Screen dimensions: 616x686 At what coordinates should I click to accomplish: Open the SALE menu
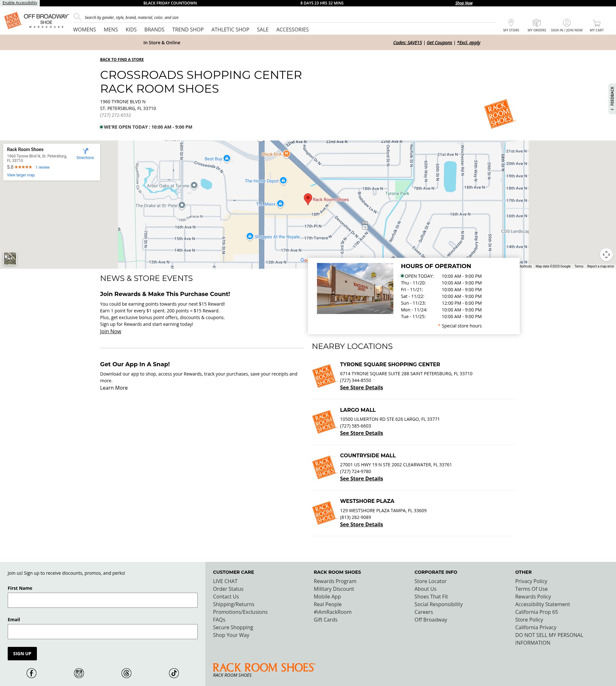pyautogui.click(x=263, y=30)
